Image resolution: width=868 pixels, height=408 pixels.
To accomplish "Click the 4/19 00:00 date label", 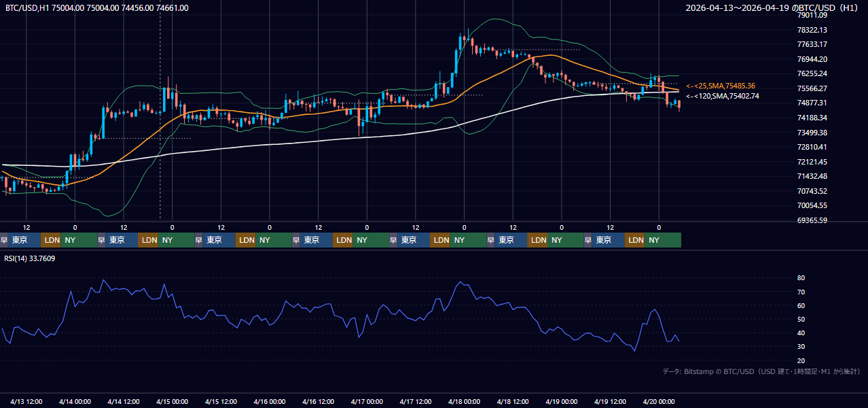I will click(x=562, y=401).
